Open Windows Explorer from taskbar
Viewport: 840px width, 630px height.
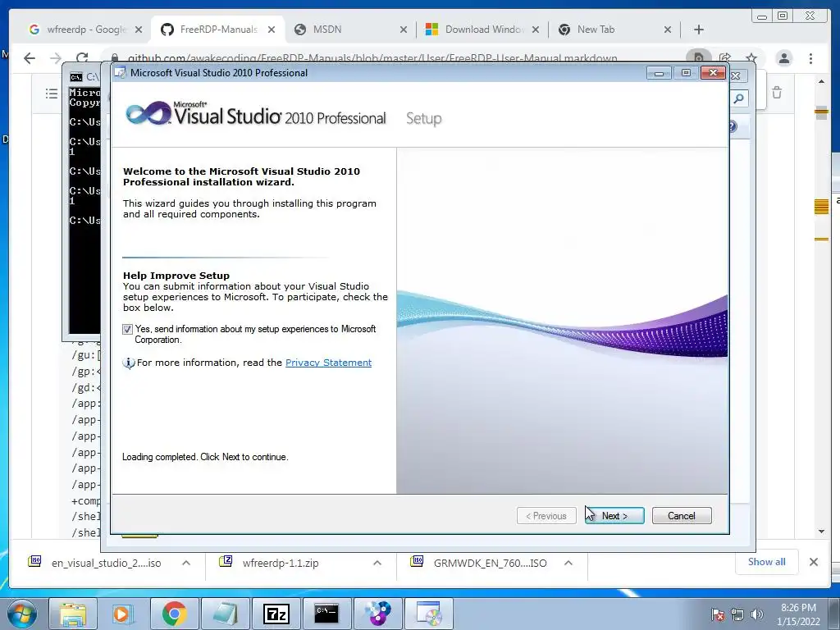pyautogui.click(x=73, y=614)
